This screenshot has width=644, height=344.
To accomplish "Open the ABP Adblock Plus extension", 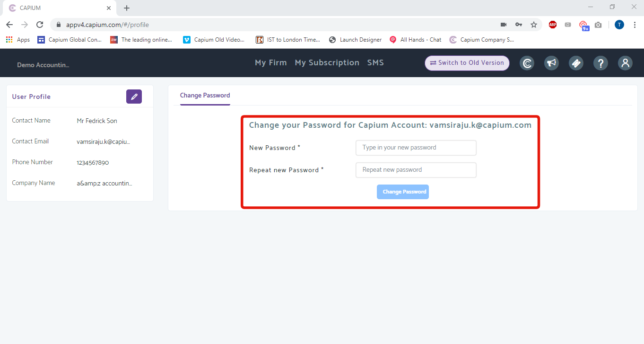I will (553, 25).
